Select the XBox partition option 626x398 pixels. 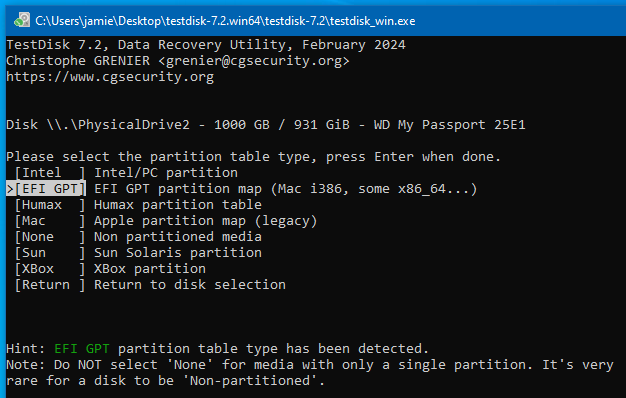point(50,269)
